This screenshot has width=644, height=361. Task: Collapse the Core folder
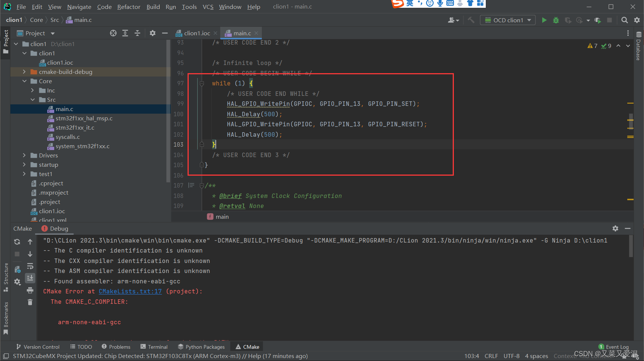pyautogui.click(x=24, y=81)
